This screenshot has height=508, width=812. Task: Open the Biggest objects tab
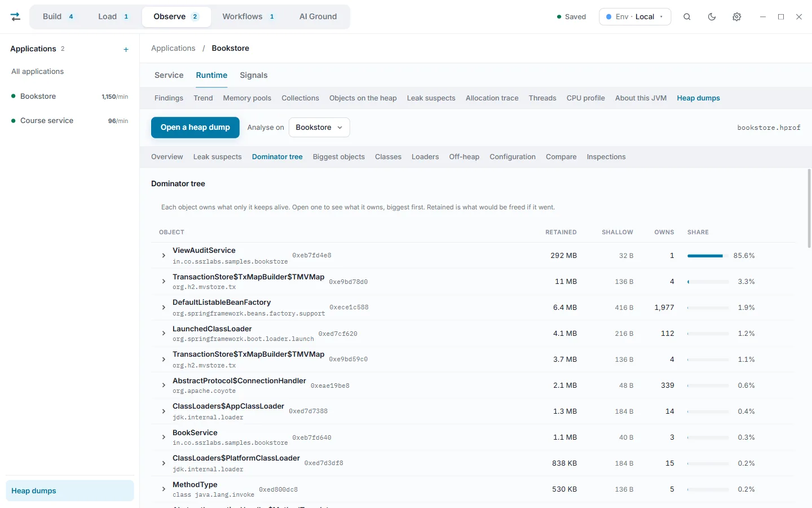339,157
